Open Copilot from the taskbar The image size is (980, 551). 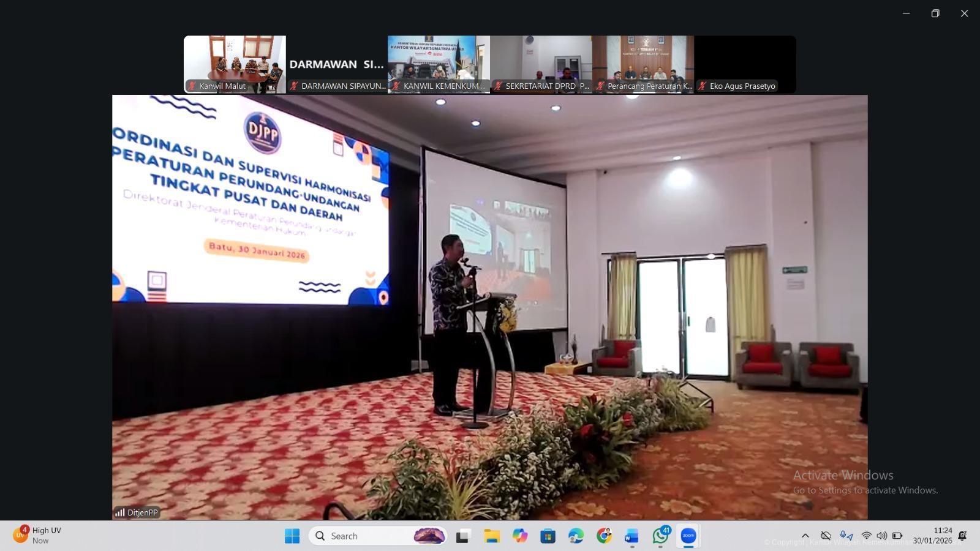pyautogui.click(x=520, y=536)
